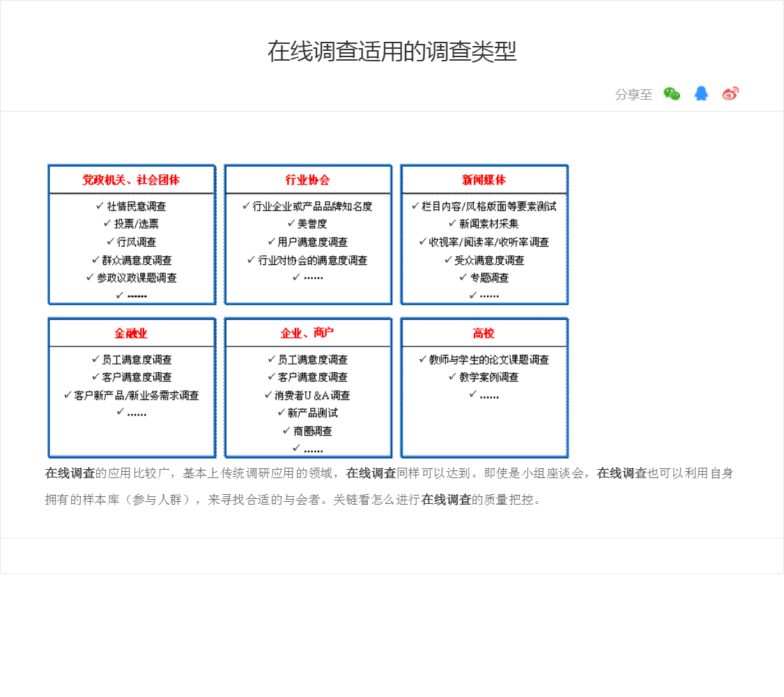Click the 高校 heading
The image size is (784, 697).
pos(484,333)
